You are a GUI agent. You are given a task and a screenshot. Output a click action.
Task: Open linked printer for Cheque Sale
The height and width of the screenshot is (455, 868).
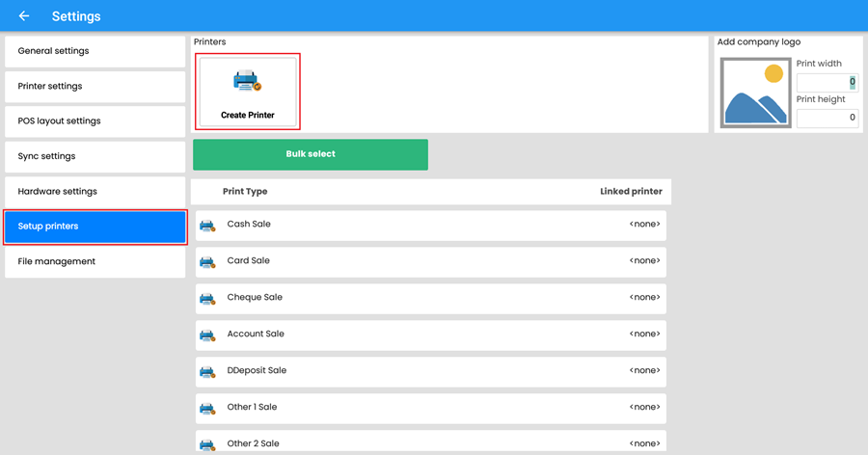click(643, 298)
